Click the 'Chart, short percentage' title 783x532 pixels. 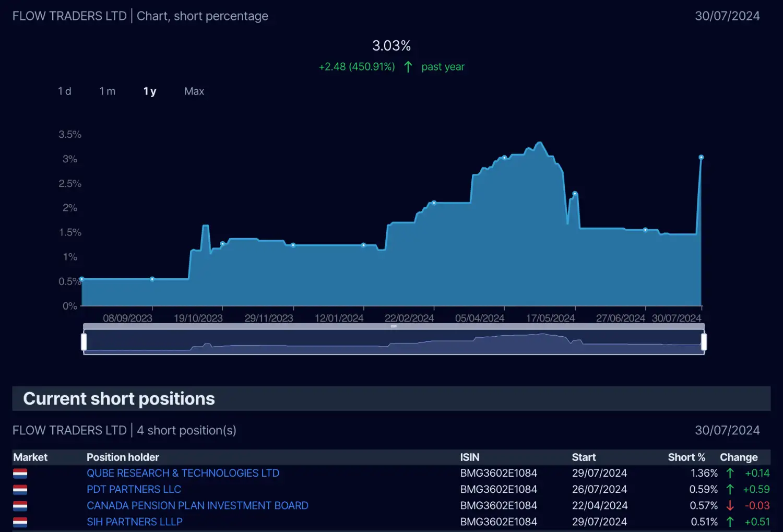pyautogui.click(x=203, y=16)
